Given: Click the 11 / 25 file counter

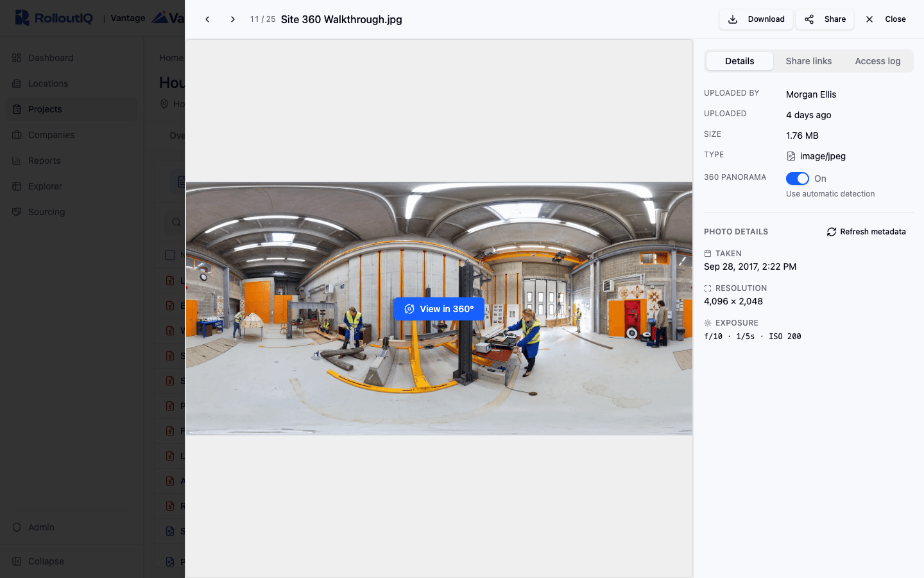Looking at the screenshot, I should pos(262,19).
